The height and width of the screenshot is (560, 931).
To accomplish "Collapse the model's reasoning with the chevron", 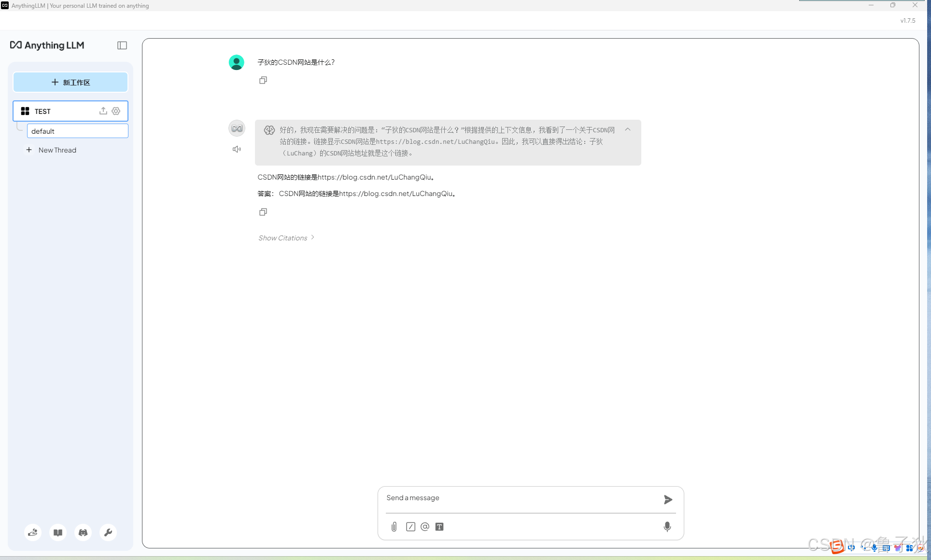I will [x=627, y=129].
